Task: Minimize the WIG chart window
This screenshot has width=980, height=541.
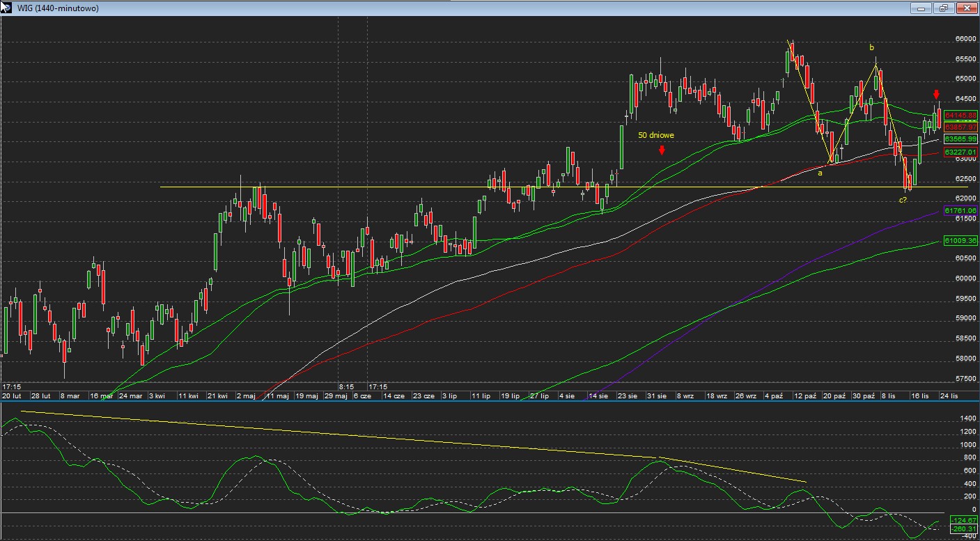Action: coord(921,8)
